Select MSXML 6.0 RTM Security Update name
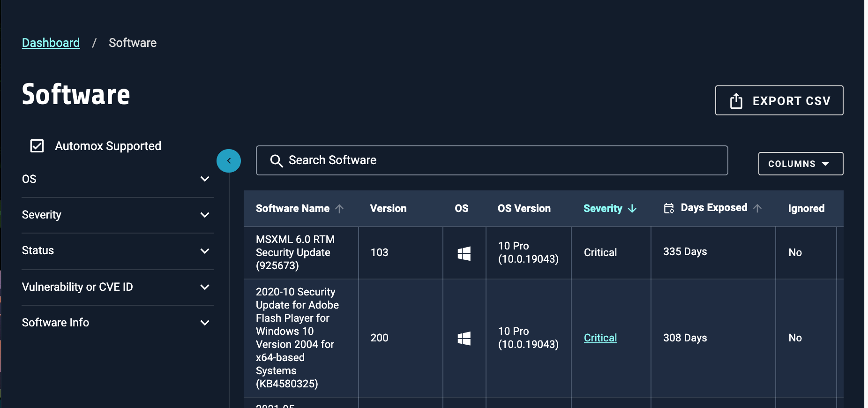Viewport: 868px width, 408px height. [295, 252]
